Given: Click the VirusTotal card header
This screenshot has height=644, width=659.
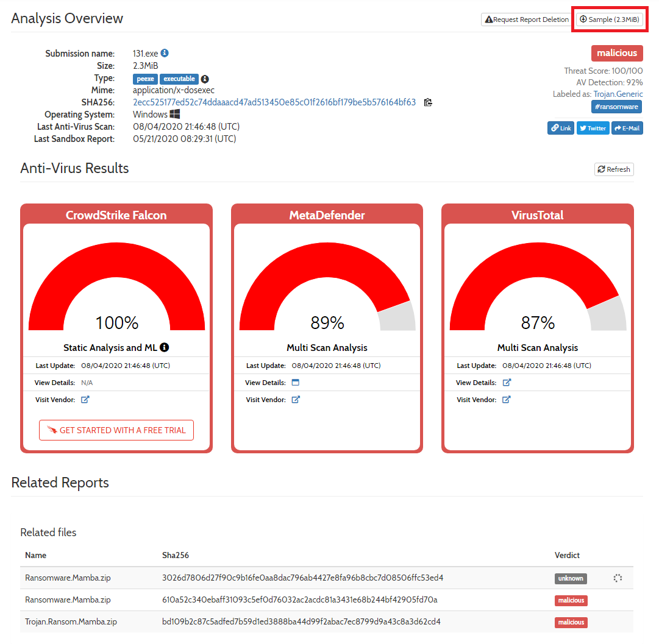Looking at the screenshot, I should (x=538, y=215).
